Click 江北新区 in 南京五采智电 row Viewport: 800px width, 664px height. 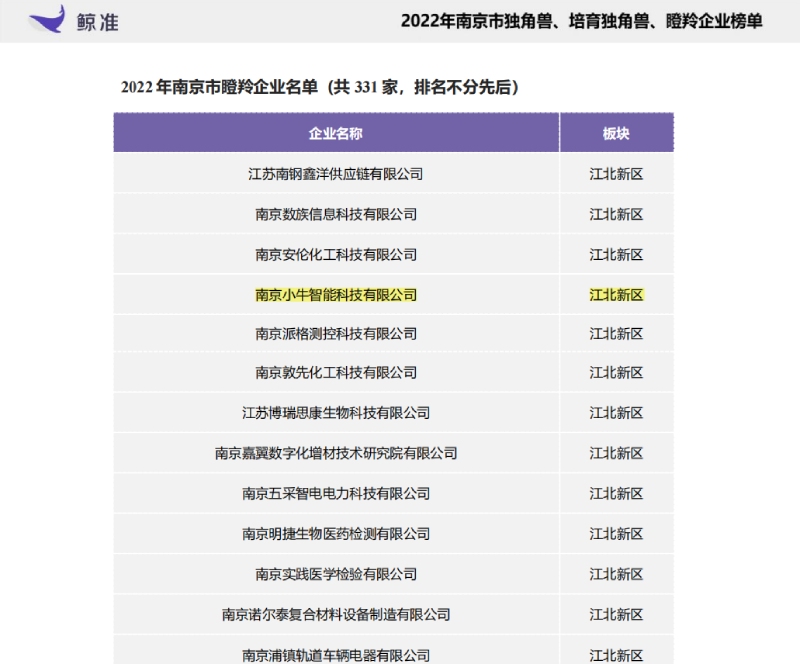[616, 494]
